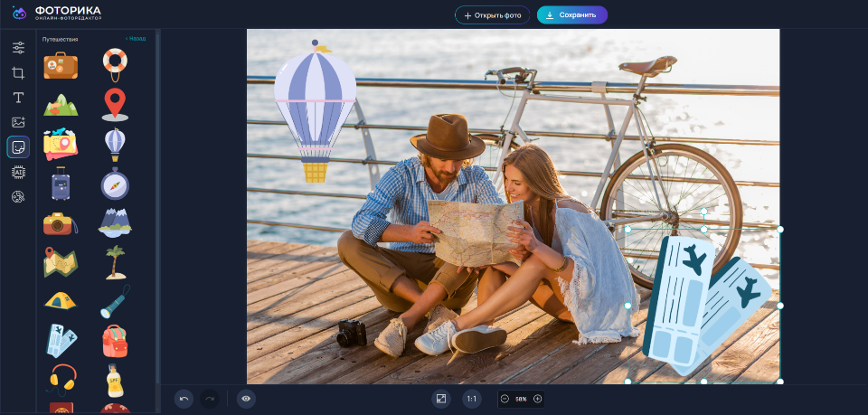Add the yellow headphones sticker
This screenshot has width=868, height=415.
[62, 380]
